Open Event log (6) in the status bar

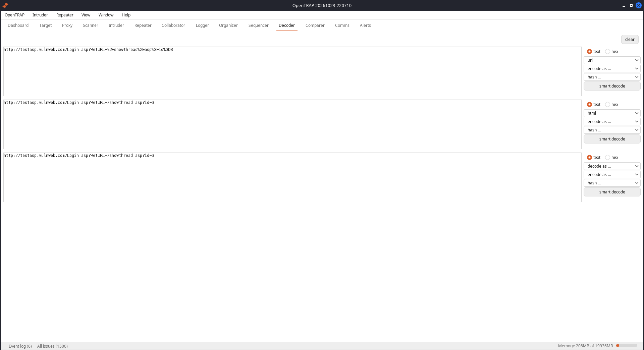[20, 346]
